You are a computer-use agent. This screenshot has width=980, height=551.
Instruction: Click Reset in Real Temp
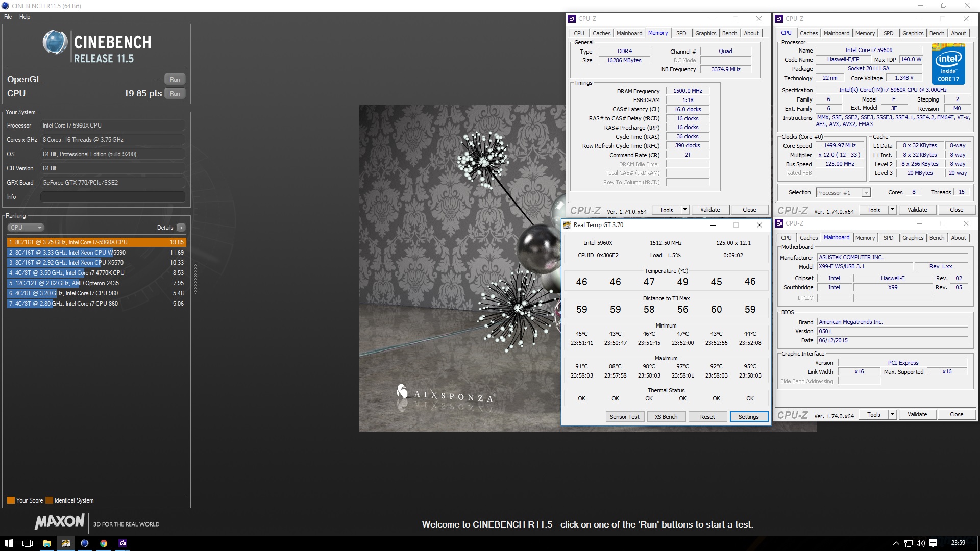(707, 417)
